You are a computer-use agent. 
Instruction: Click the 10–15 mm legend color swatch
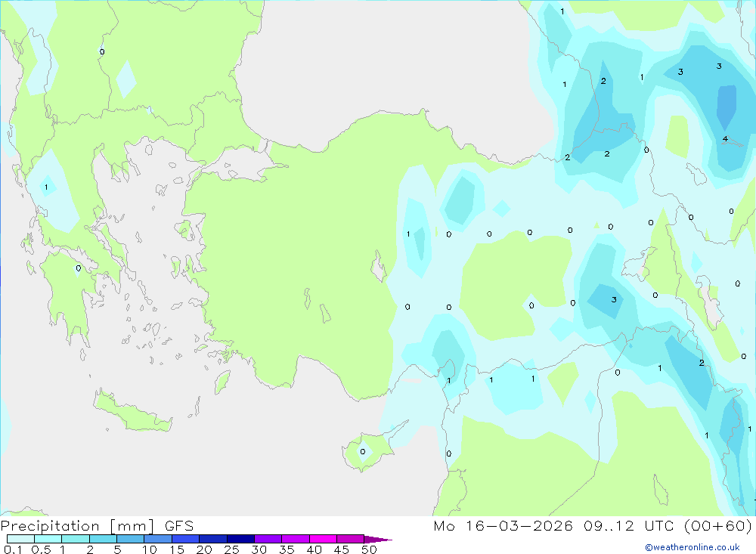[158, 539]
